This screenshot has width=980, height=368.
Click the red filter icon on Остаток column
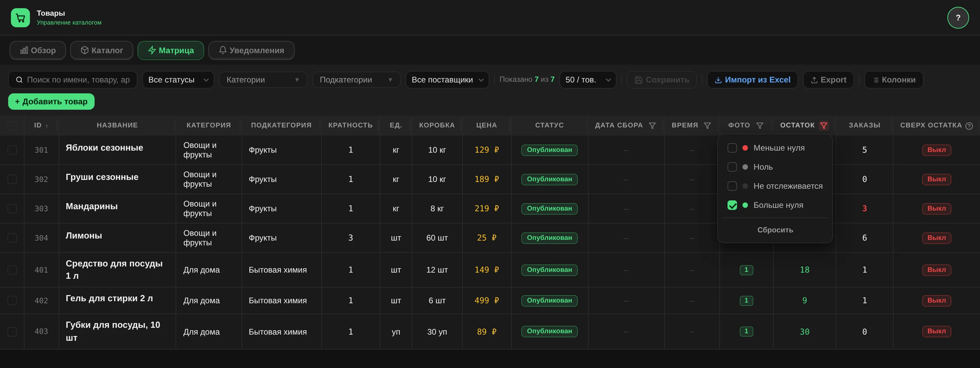[x=823, y=125]
